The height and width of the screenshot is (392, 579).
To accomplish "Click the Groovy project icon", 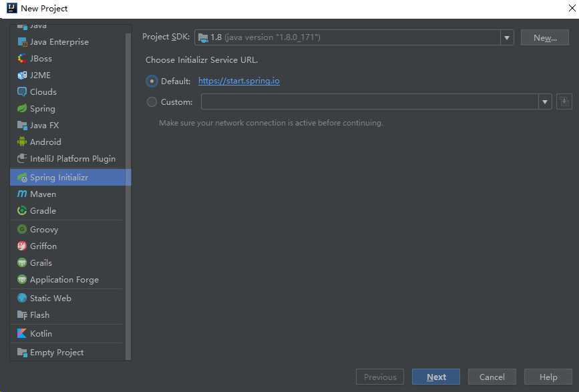I will (22, 229).
